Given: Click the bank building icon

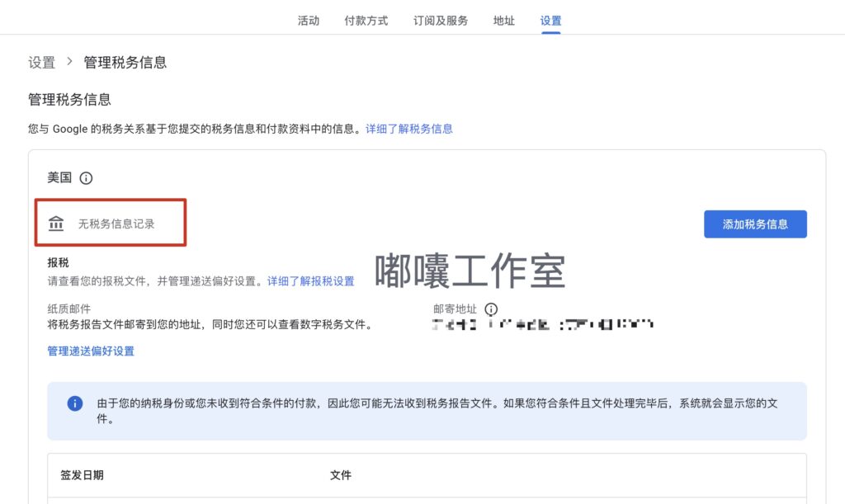Looking at the screenshot, I should coord(56,224).
